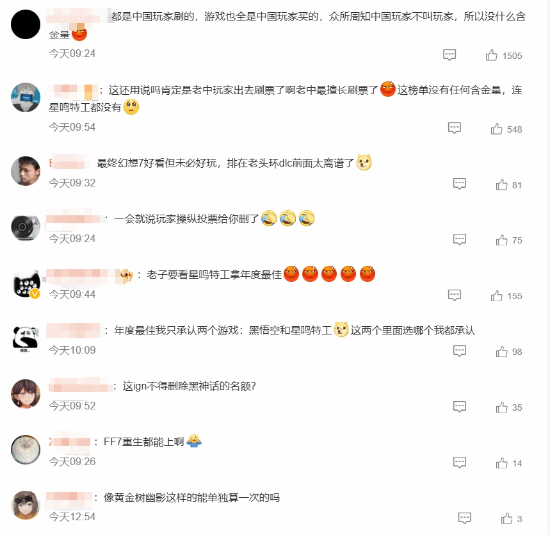Viewport: 550px width, 535px height.
Task: Like the comment with 1505 likes
Action: point(491,55)
